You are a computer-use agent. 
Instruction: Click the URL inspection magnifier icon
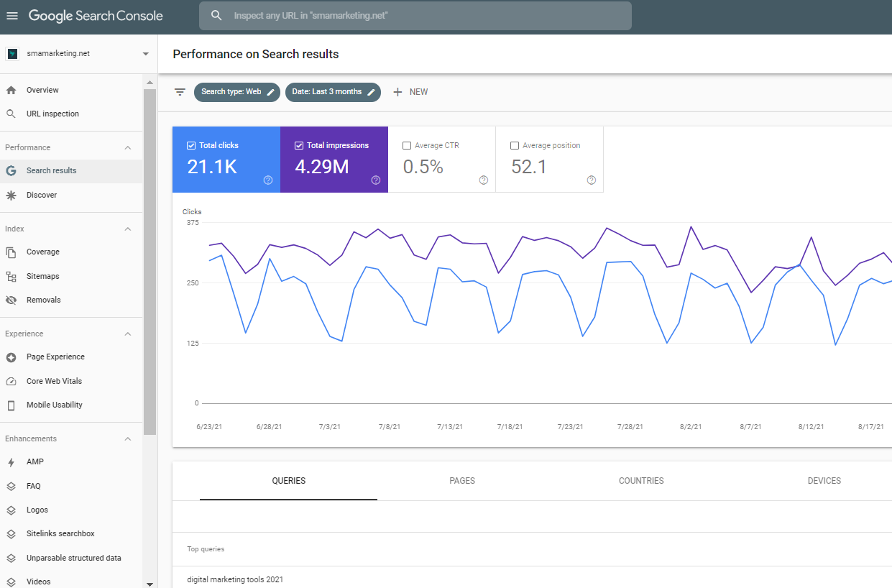pos(11,114)
